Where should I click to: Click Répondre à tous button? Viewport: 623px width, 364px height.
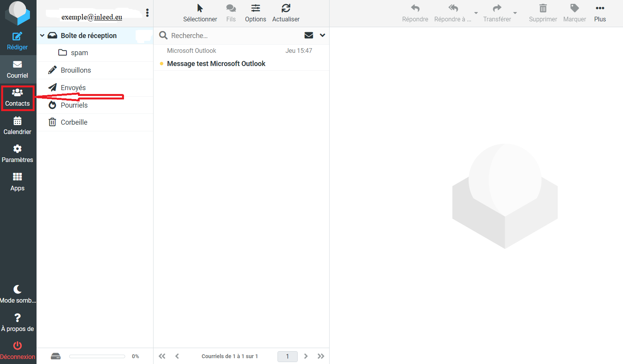(x=453, y=13)
